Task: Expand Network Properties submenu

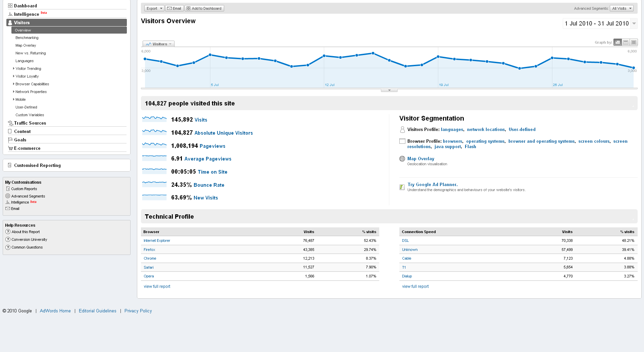Action: (x=14, y=92)
